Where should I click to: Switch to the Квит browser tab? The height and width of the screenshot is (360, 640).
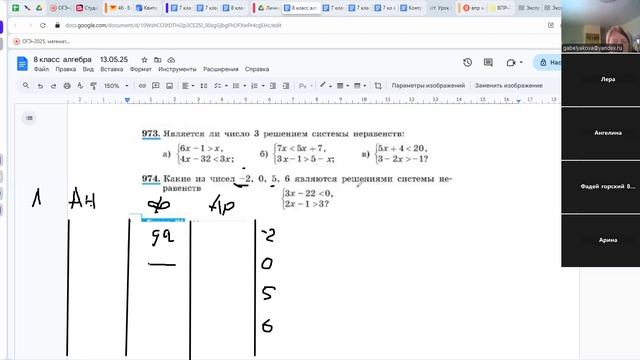click(x=146, y=8)
